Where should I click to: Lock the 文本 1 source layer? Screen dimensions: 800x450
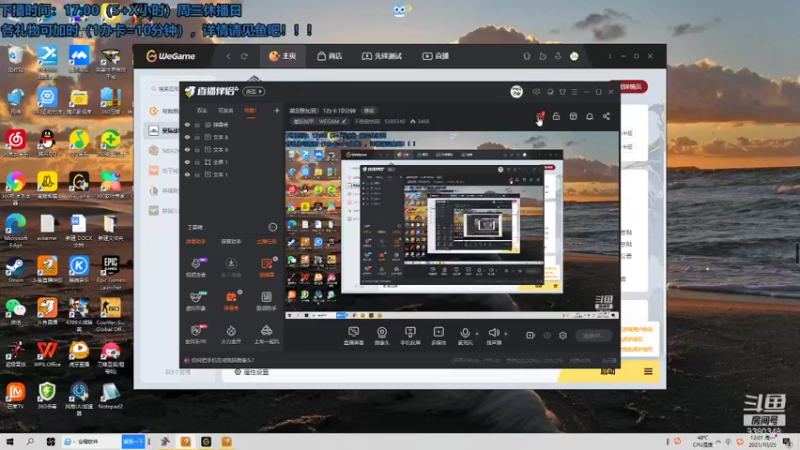tap(197, 174)
